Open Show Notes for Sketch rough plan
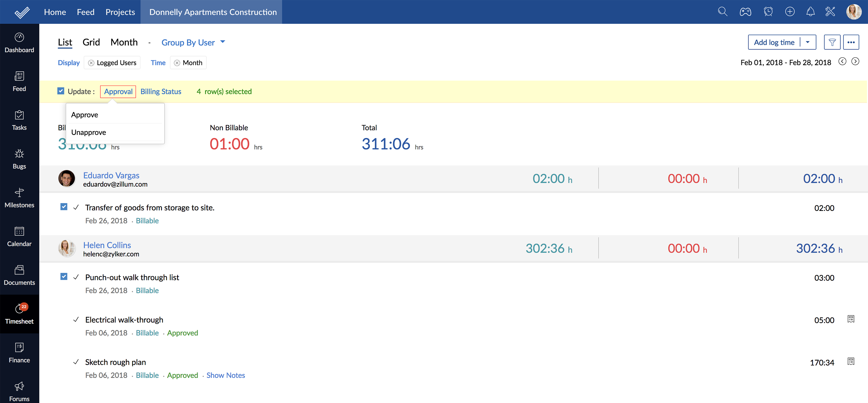Screen dimensions: 868x403 tap(225, 375)
